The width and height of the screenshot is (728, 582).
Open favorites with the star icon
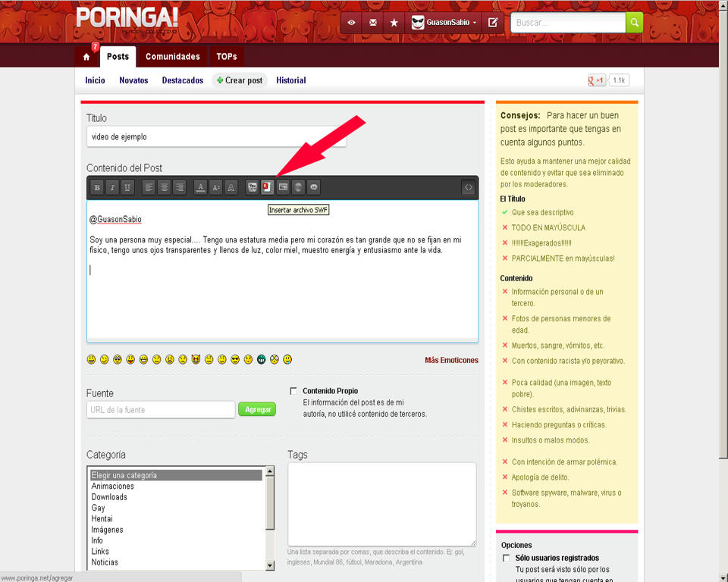[x=394, y=23]
